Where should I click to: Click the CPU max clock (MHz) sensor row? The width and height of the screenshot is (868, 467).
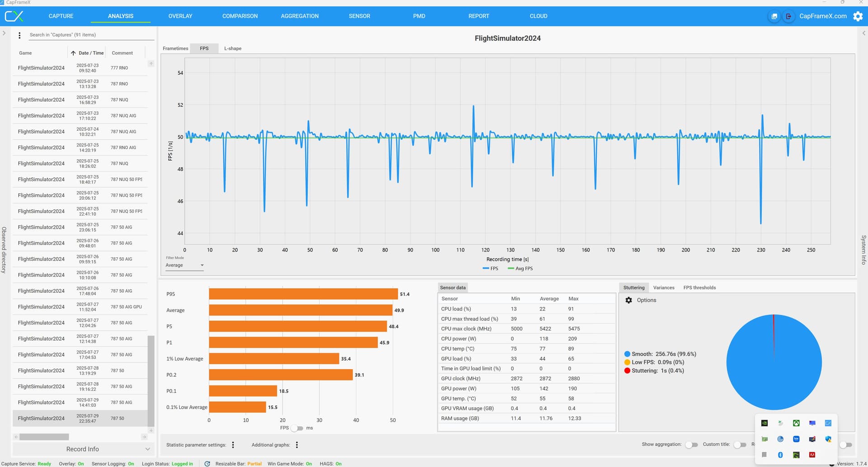click(527, 329)
